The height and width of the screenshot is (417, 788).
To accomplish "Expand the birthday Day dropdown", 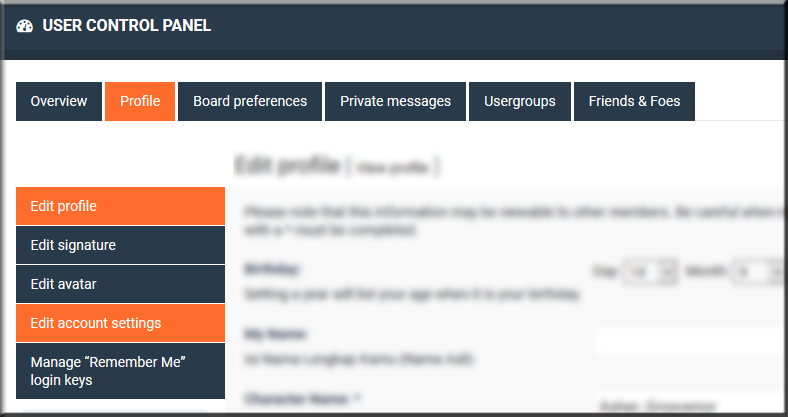I will pos(649,272).
